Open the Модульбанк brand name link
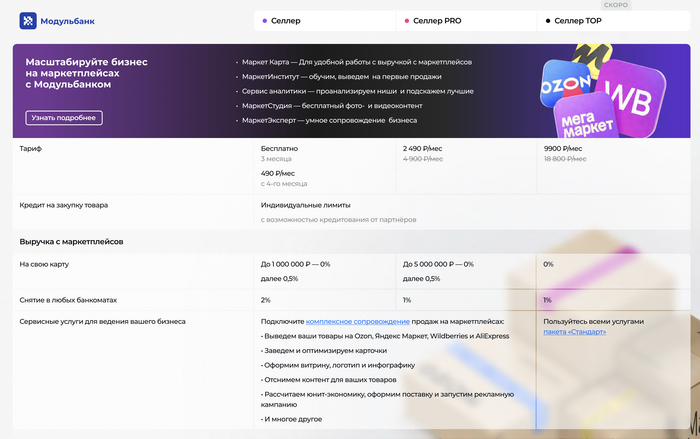The height and width of the screenshot is (439, 700). [67, 21]
